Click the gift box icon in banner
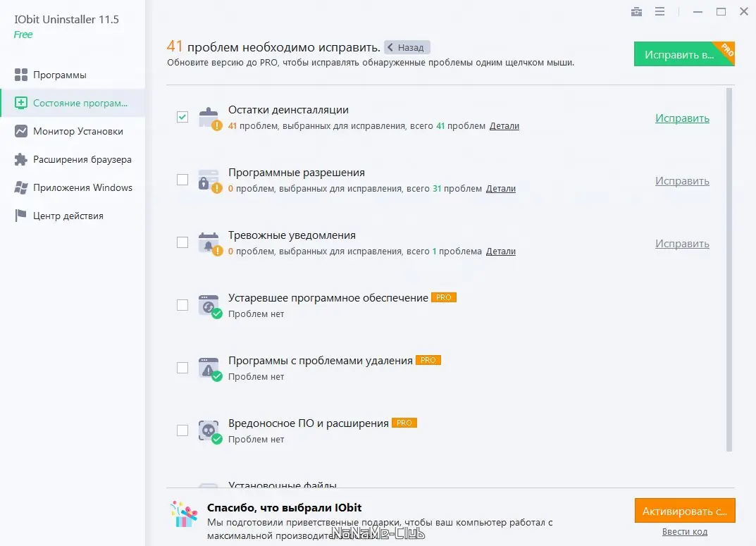756x546 pixels. [x=184, y=514]
